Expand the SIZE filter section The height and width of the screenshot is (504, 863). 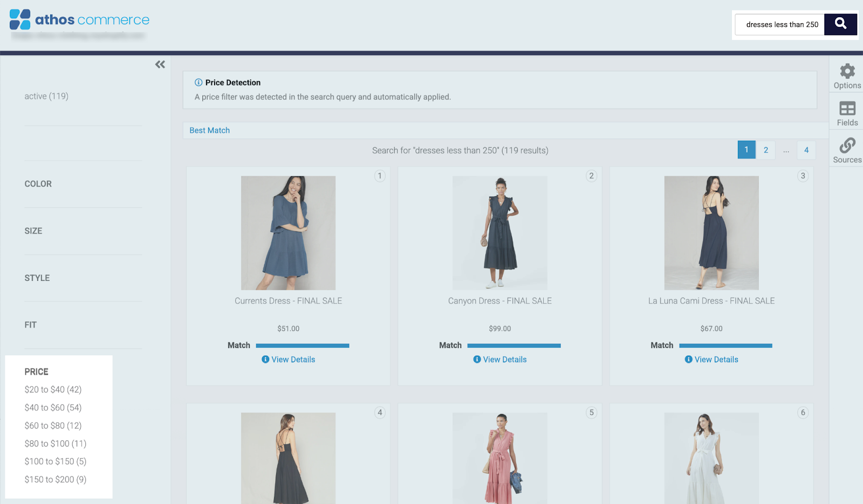33,231
